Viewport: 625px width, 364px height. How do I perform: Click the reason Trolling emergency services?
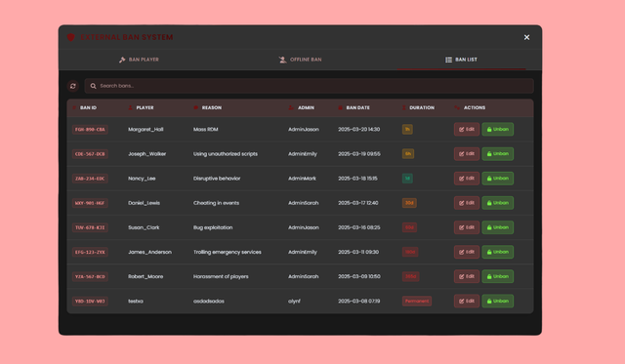click(228, 252)
